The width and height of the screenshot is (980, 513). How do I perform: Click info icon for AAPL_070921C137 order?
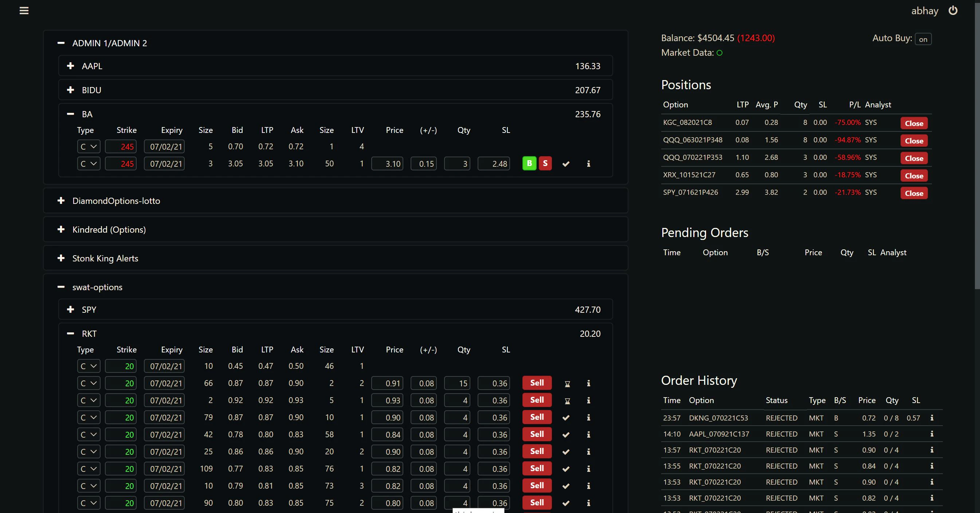[932, 434]
